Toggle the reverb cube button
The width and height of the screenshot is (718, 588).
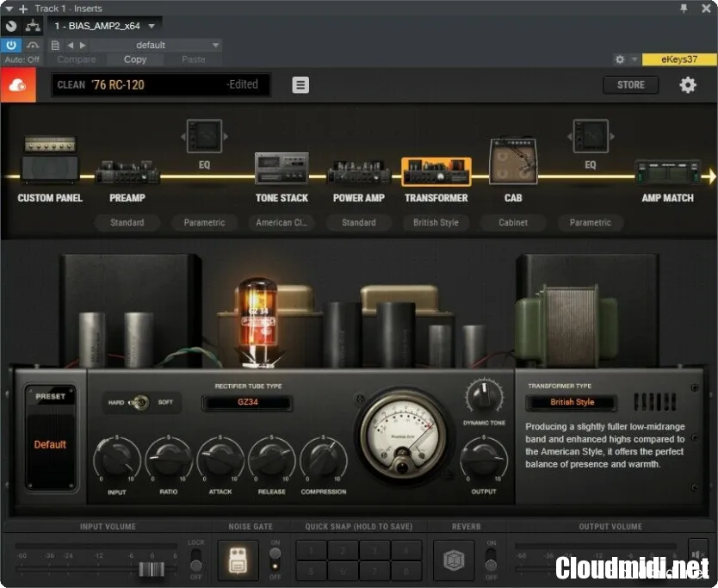coord(453,560)
